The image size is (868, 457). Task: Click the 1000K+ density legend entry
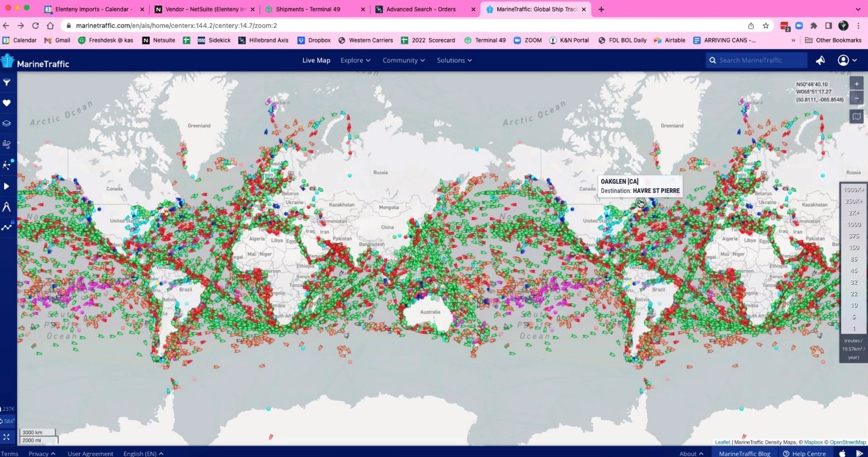click(x=853, y=190)
